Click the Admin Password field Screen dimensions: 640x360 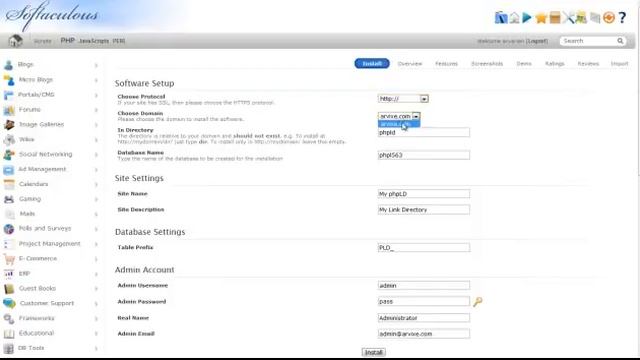424,302
